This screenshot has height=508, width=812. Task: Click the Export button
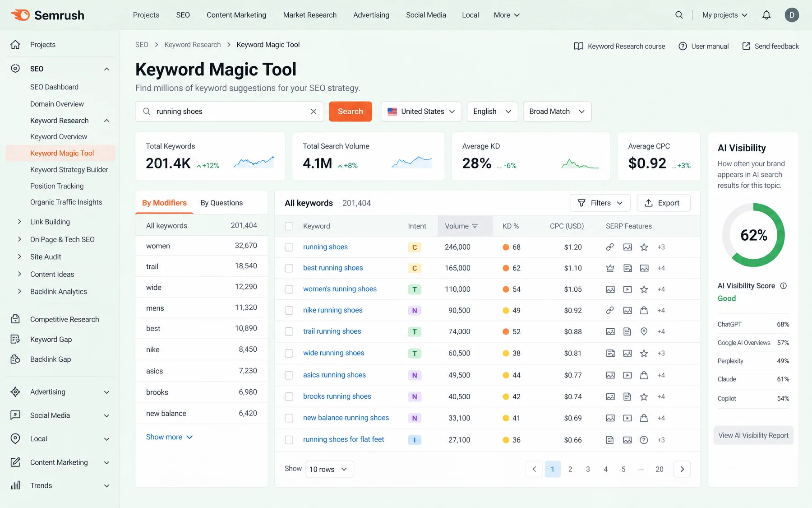(x=664, y=203)
